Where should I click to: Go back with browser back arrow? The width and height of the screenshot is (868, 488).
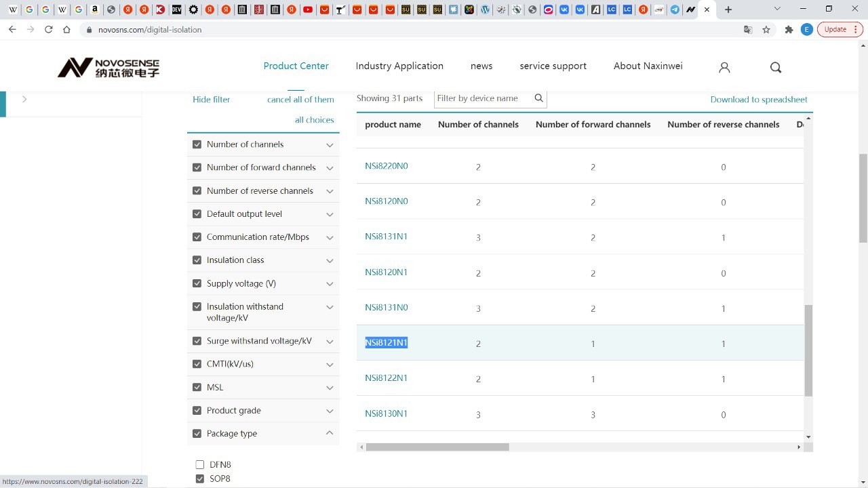click(12, 29)
